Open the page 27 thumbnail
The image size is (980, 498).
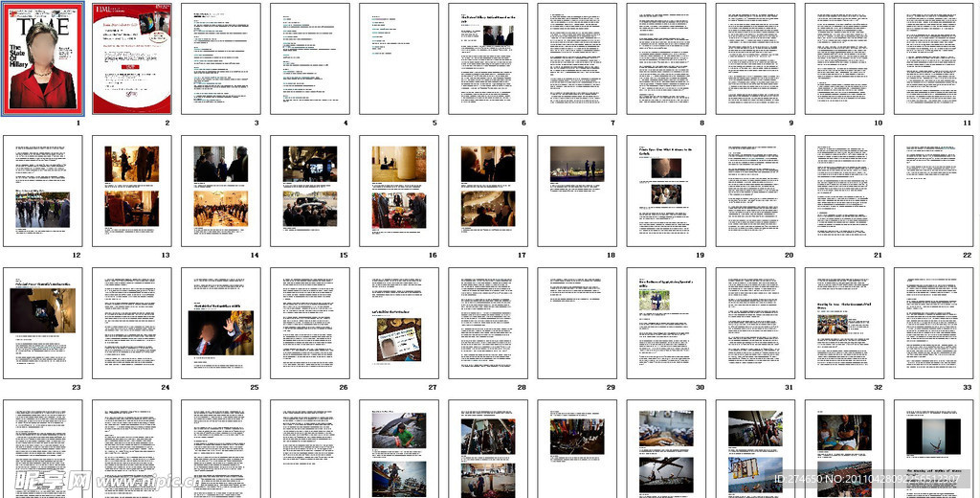[399, 324]
